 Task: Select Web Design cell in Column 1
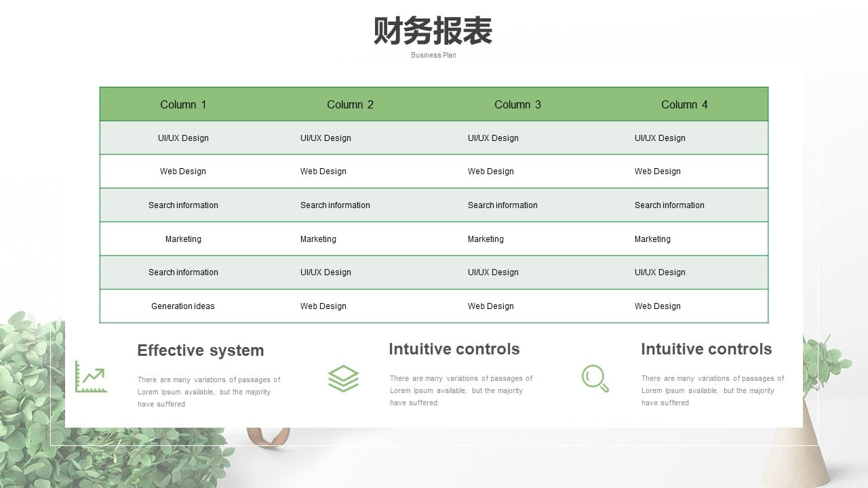point(183,171)
